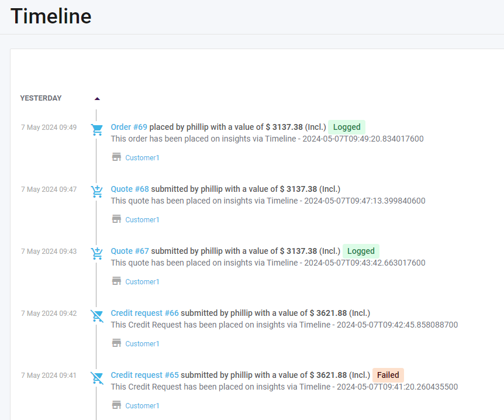
Task: Click the 7 May 2024 09:47 timestamp
Action: [49, 190]
